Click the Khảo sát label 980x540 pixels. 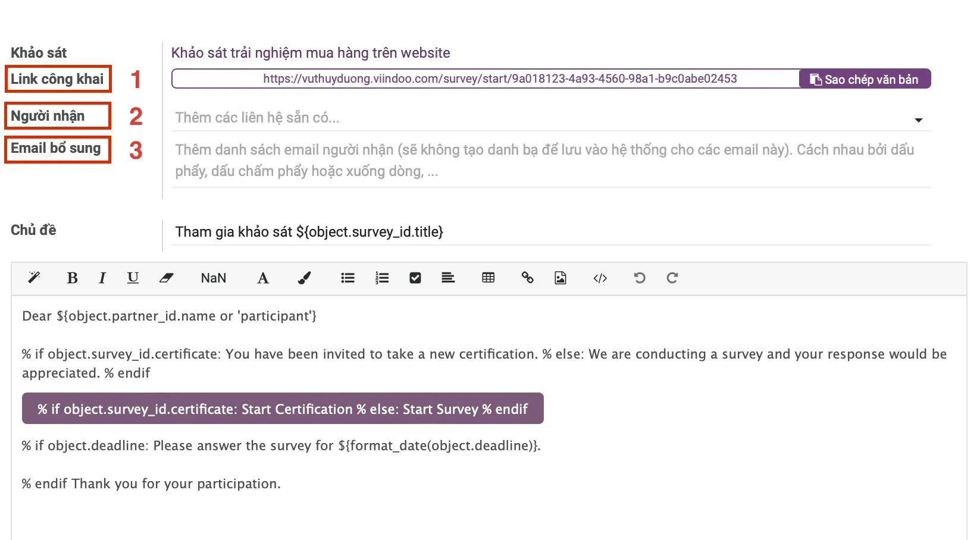pyautogui.click(x=39, y=53)
